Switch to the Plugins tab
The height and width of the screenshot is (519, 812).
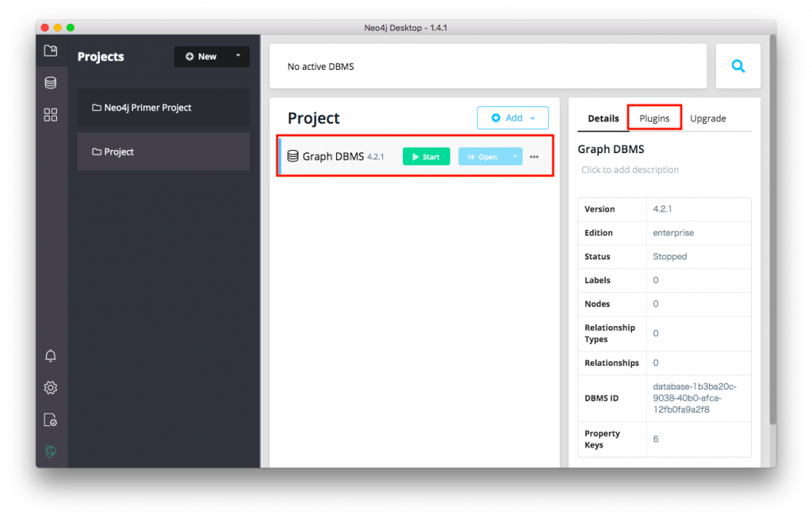click(x=654, y=118)
